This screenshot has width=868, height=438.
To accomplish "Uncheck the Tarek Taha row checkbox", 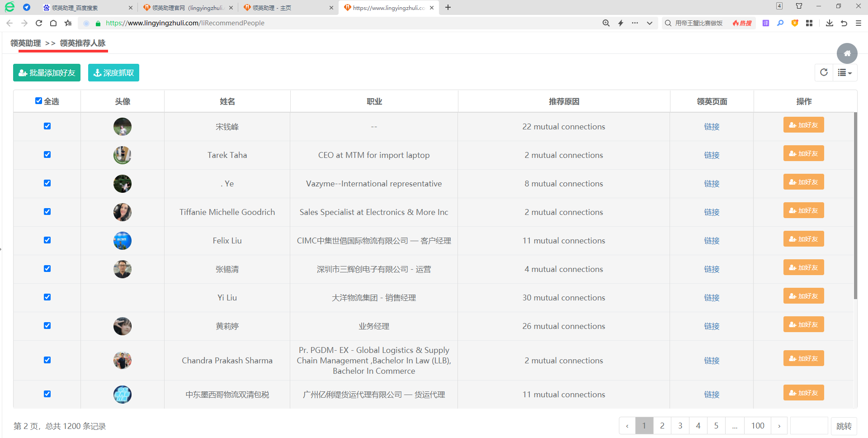I will [47, 155].
